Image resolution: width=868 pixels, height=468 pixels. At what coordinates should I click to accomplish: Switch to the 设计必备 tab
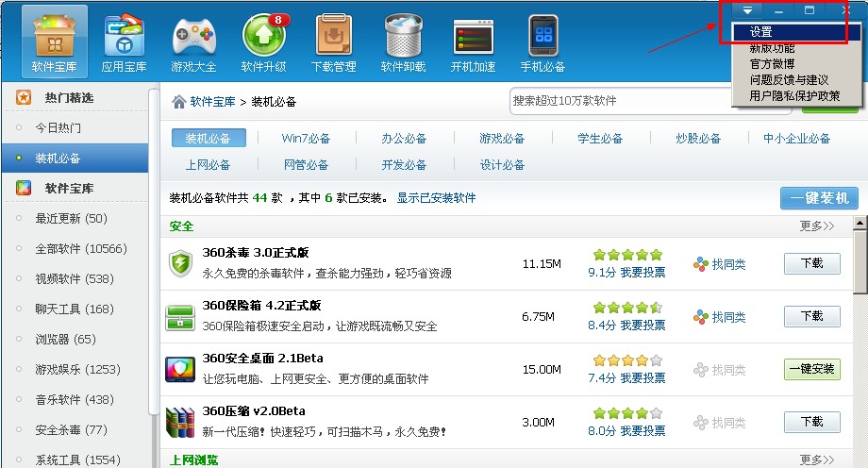(x=502, y=165)
